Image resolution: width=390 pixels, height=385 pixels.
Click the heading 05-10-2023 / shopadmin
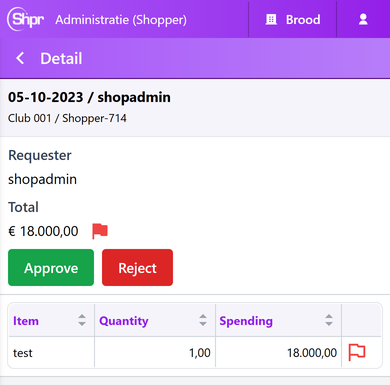pos(89,97)
